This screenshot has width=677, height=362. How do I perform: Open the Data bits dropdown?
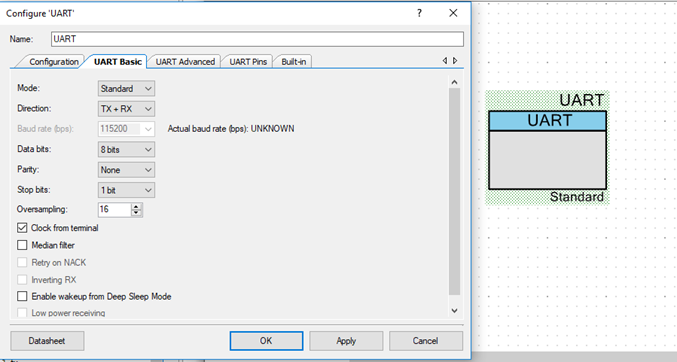click(x=126, y=149)
